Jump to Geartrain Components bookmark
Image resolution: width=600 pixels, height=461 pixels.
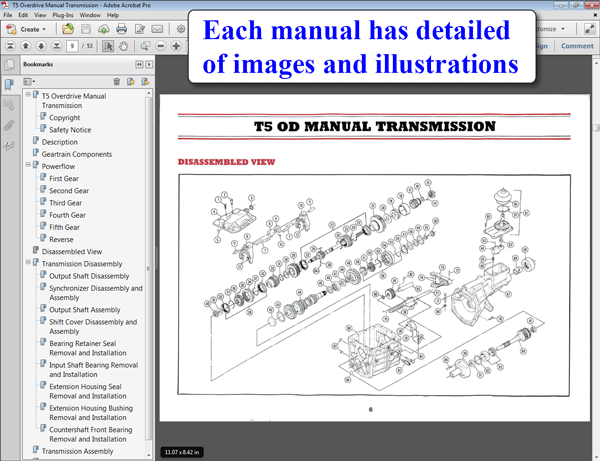[x=76, y=155]
